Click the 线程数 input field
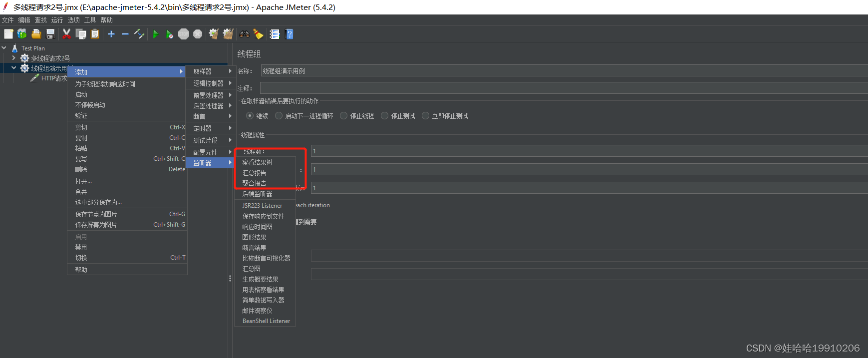868x358 pixels. [x=589, y=151]
